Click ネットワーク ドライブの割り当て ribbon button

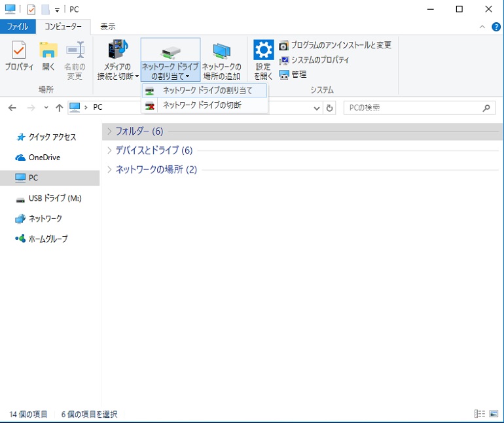[x=170, y=60]
